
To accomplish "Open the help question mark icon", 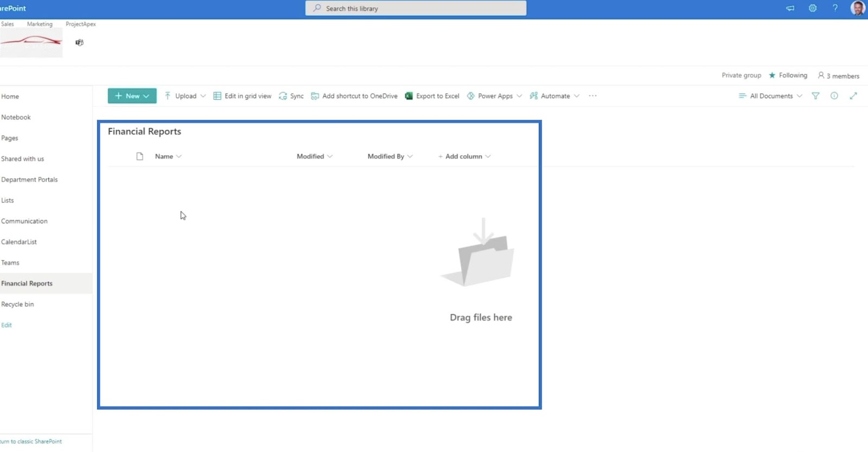I will point(835,8).
